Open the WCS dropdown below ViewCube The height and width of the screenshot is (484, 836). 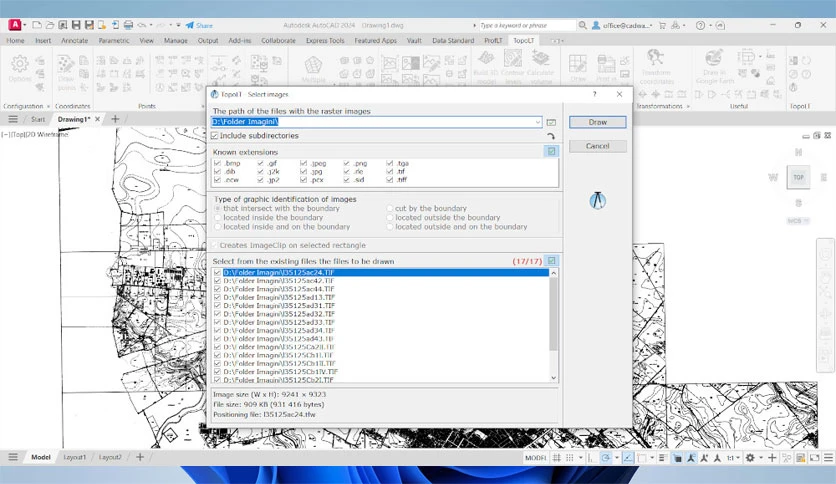pyautogui.click(x=798, y=221)
